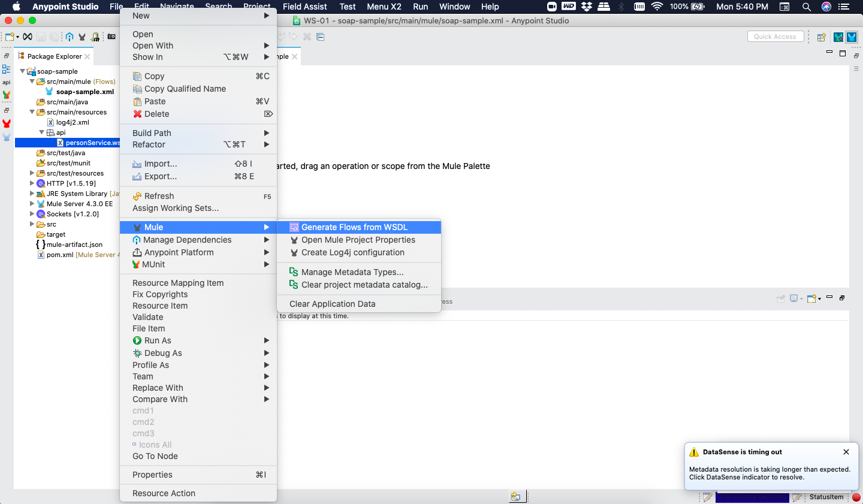Select log4j2.xml in Package Explorer
Screen dimensions: 863x504
tap(73, 122)
